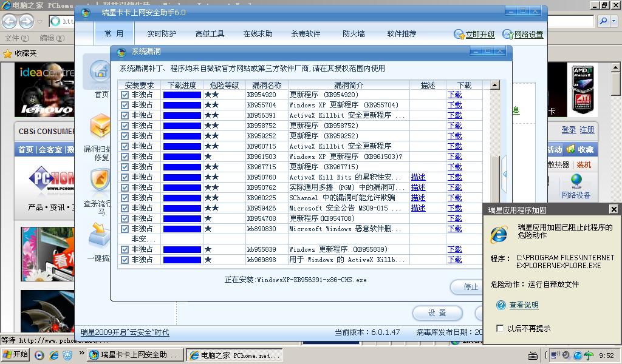Click 描述 link for KB950760
Image resolution: width=622 pixels, height=364 pixels.
tap(418, 177)
